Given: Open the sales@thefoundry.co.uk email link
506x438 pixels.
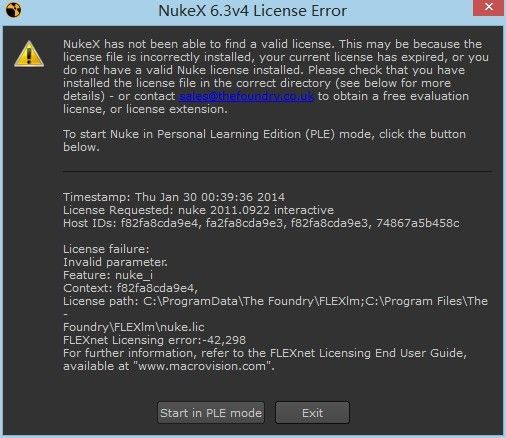Looking at the screenshot, I should (246, 96).
